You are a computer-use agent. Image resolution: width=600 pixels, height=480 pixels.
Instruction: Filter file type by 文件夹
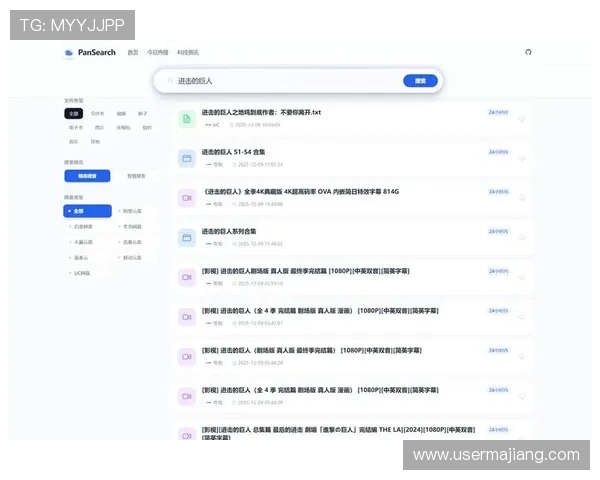click(97, 114)
